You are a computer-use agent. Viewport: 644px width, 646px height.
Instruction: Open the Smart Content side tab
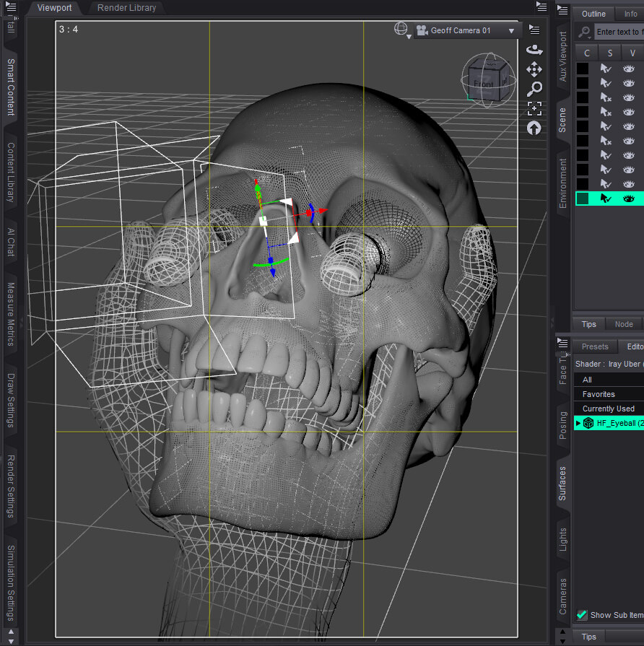(x=11, y=87)
